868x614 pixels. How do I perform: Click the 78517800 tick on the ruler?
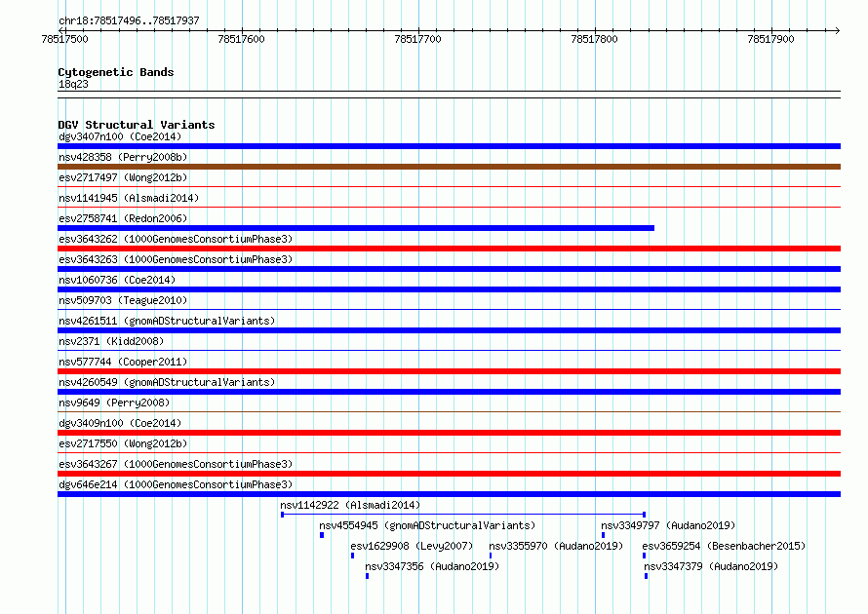coord(596,30)
